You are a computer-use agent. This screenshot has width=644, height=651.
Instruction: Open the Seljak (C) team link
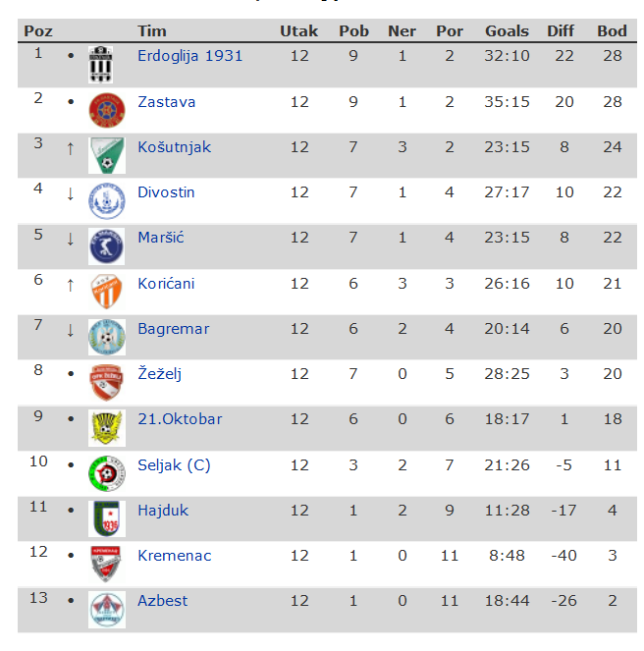[x=174, y=465]
